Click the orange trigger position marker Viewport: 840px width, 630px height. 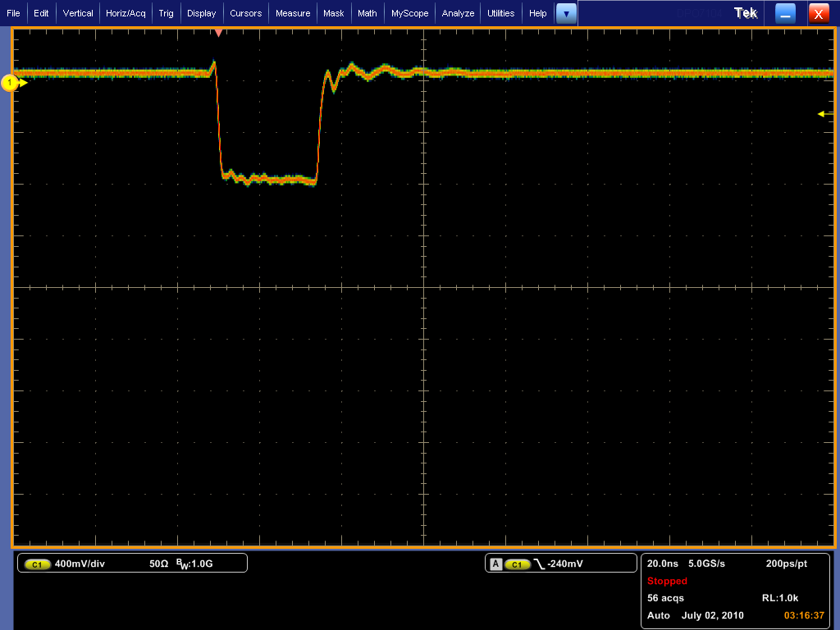click(x=218, y=33)
